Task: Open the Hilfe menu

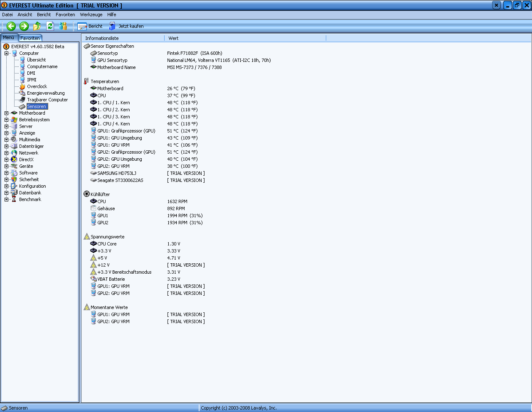Action: (x=112, y=15)
